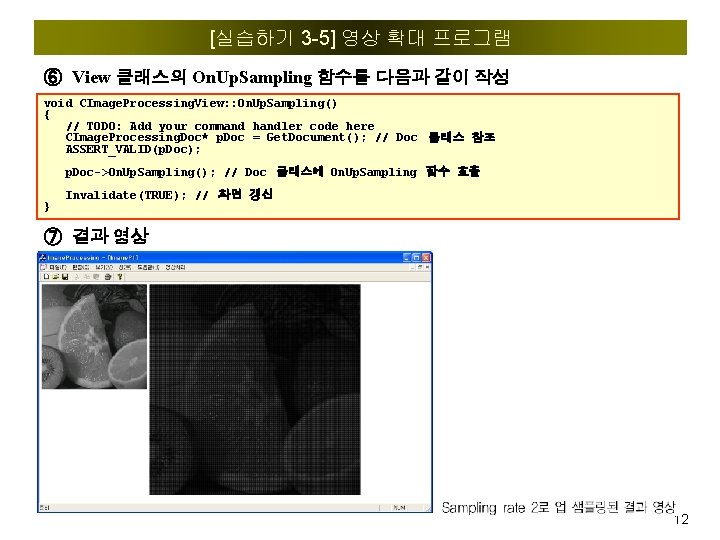Click the code line void CImageProcessingView::OnUpSampling()
The image size is (720, 540).
(191, 103)
